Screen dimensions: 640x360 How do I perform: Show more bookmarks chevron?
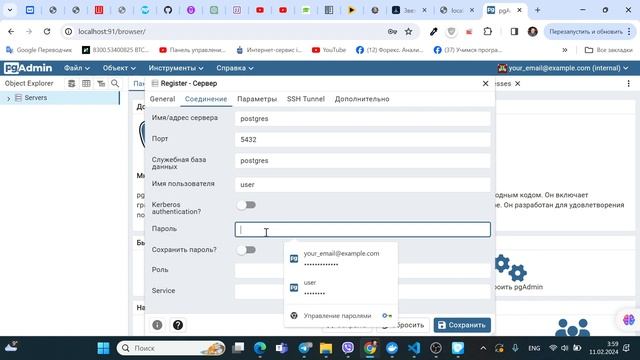[x=564, y=50]
